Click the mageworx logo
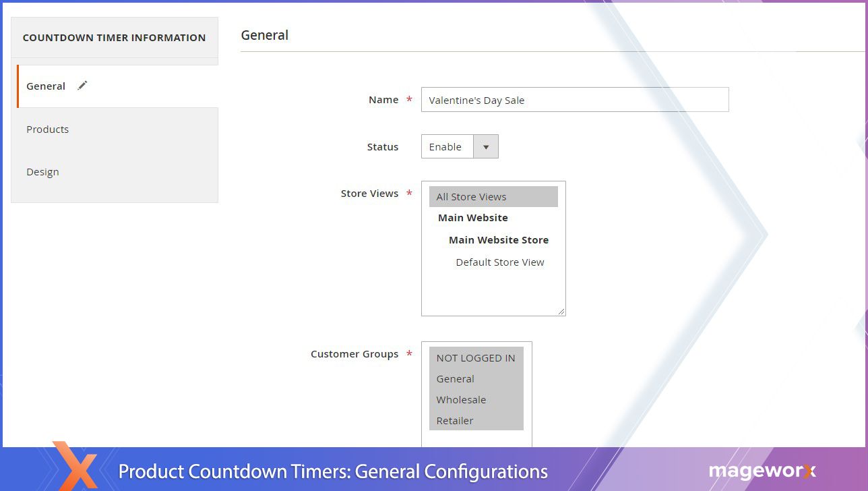Image resolution: width=868 pixels, height=491 pixels. 762,471
